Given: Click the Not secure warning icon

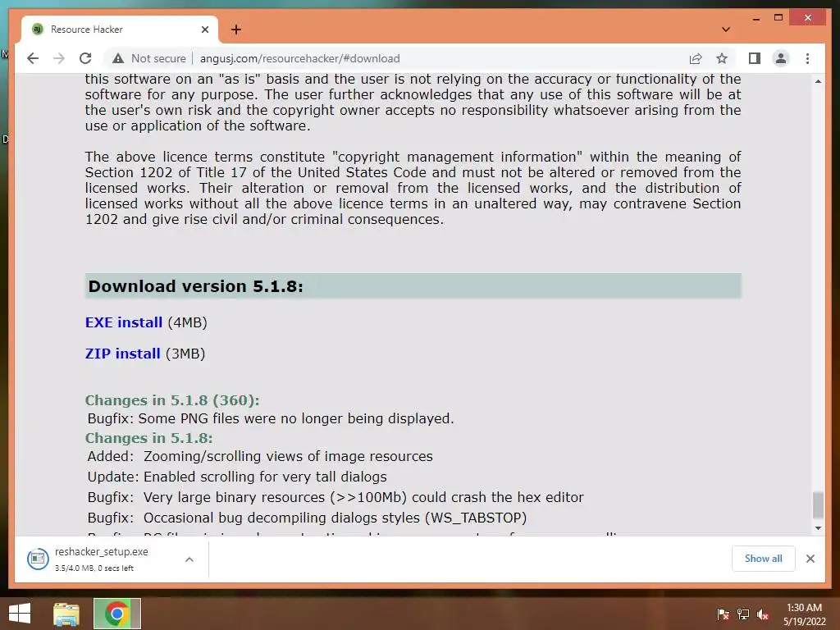Looking at the screenshot, I should coord(118,58).
